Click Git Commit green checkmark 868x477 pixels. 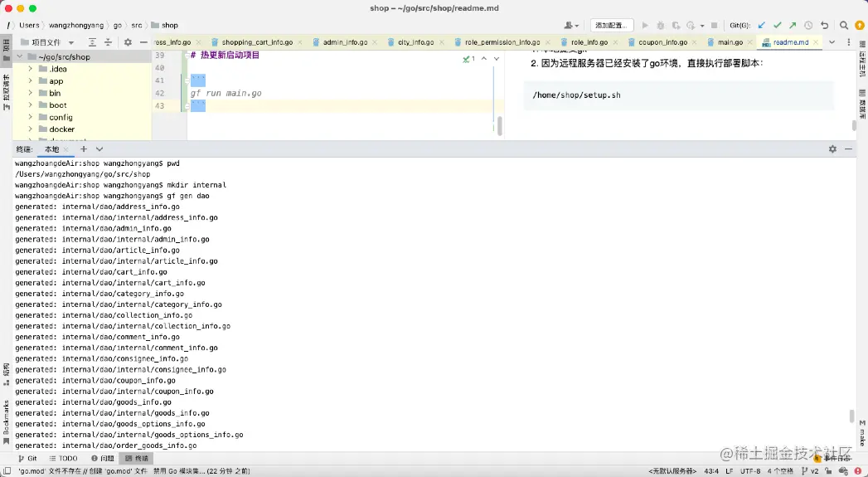(x=778, y=26)
